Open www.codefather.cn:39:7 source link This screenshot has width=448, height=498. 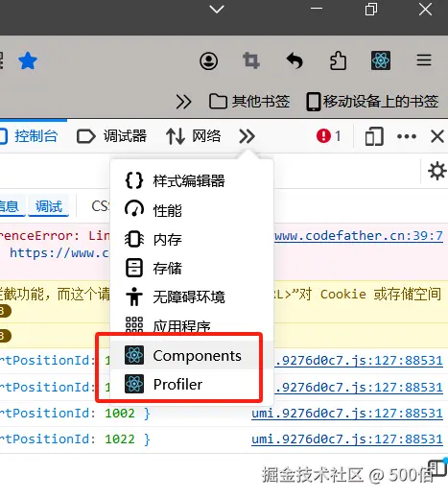[359, 236]
